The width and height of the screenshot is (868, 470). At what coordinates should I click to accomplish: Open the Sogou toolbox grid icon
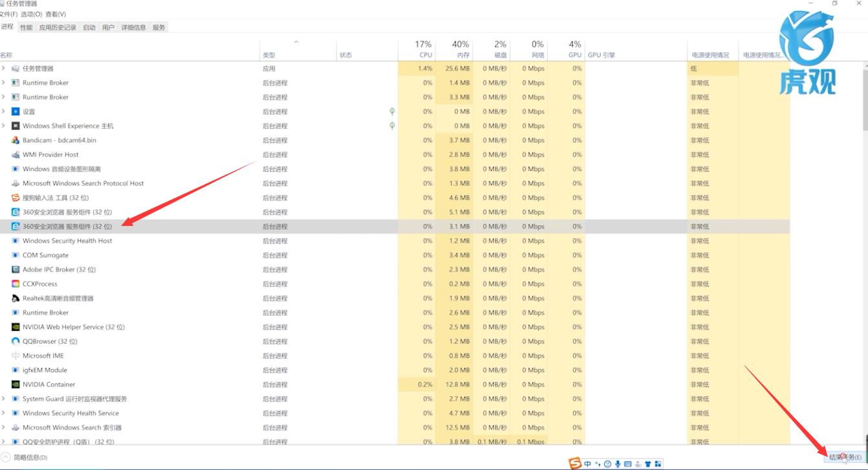658,464
